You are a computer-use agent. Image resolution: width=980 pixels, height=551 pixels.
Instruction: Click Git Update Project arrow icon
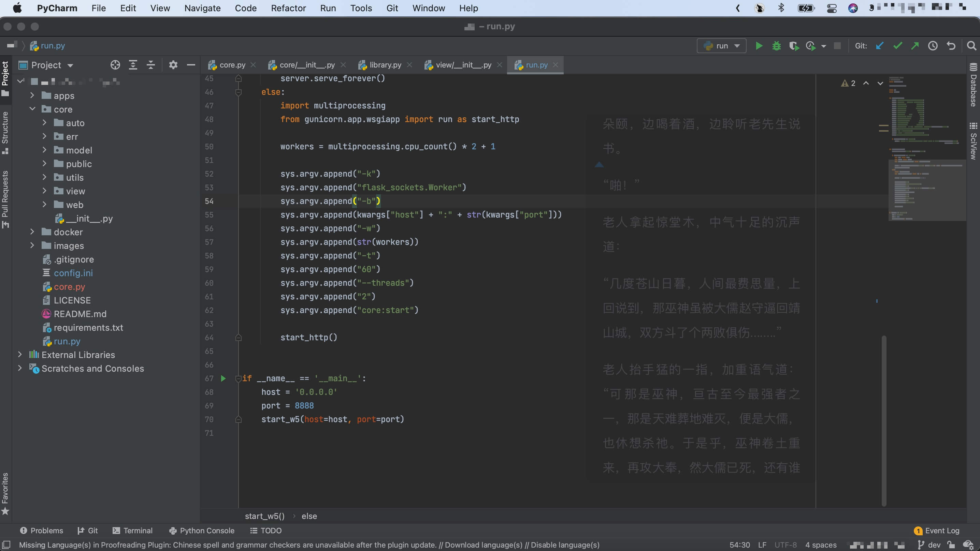880,46
